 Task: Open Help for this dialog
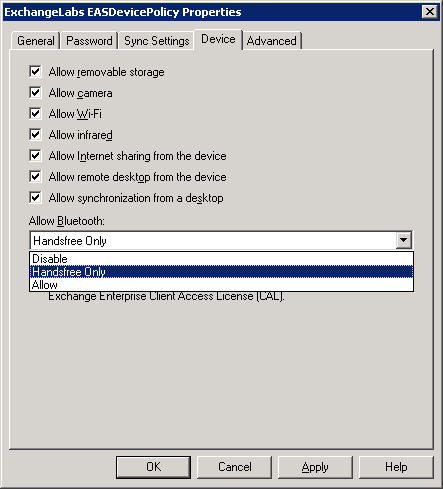(396, 467)
